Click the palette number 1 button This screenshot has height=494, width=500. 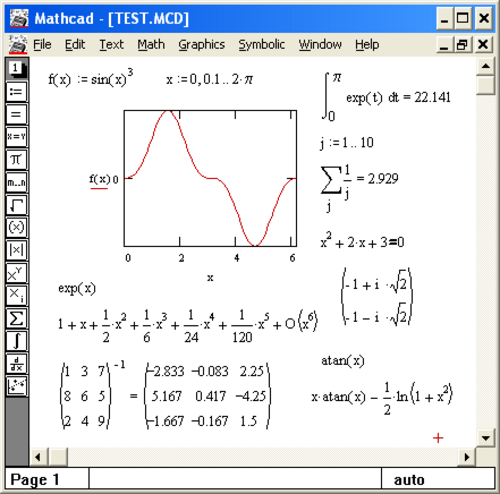[16, 69]
